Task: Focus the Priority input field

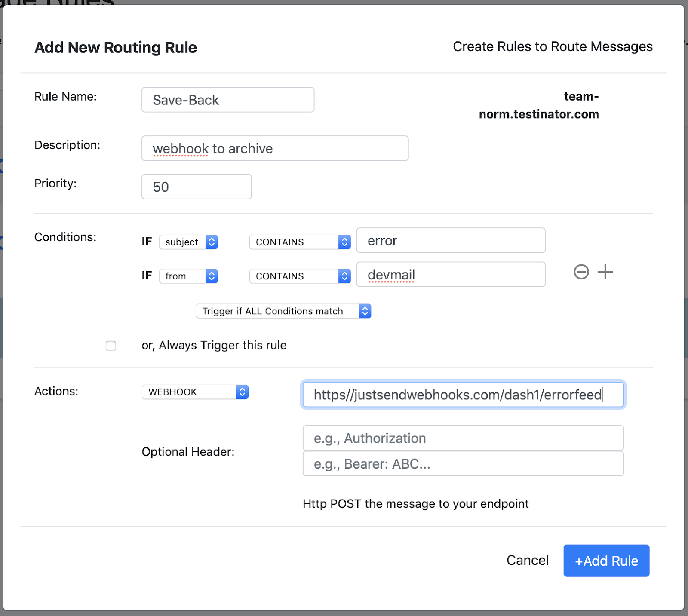Action: [197, 187]
